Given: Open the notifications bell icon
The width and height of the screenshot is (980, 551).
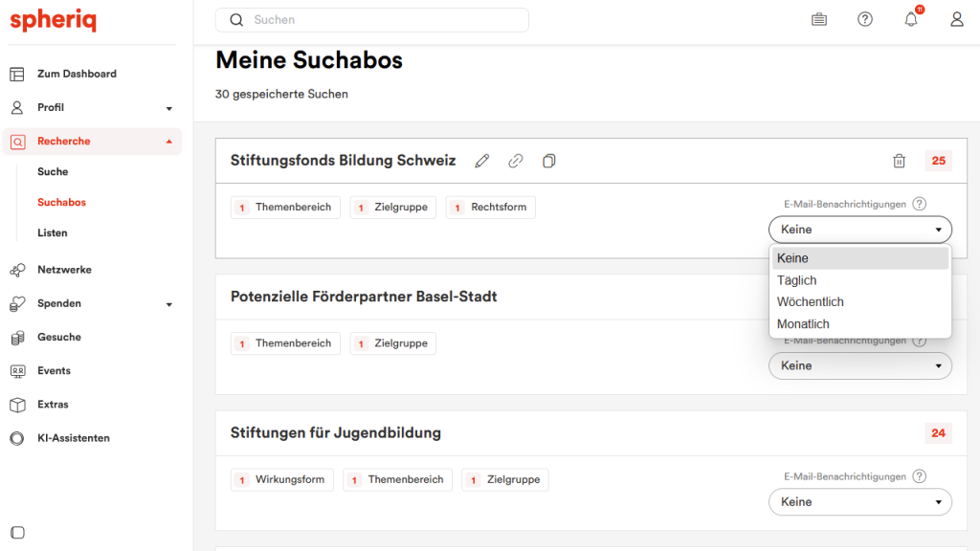Looking at the screenshot, I should tap(911, 19).
